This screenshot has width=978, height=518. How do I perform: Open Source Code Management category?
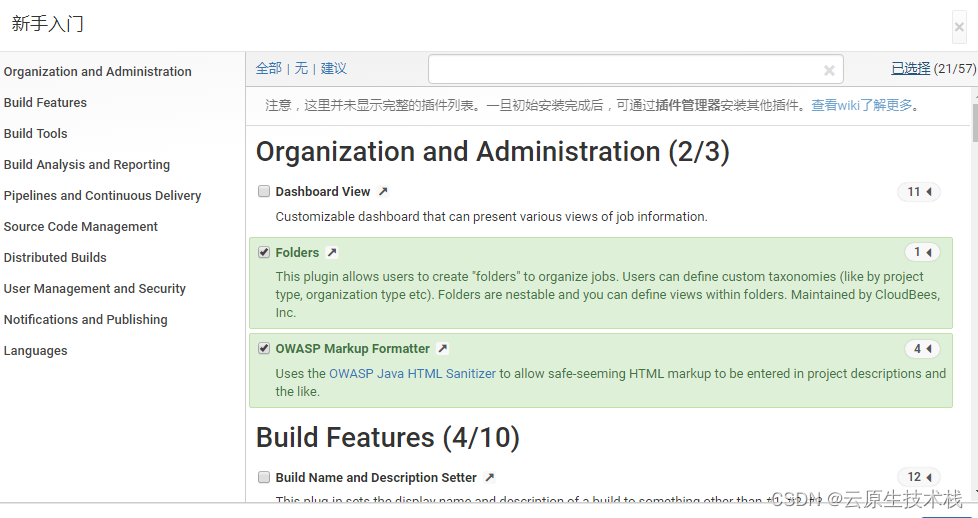tap(81, 226)
